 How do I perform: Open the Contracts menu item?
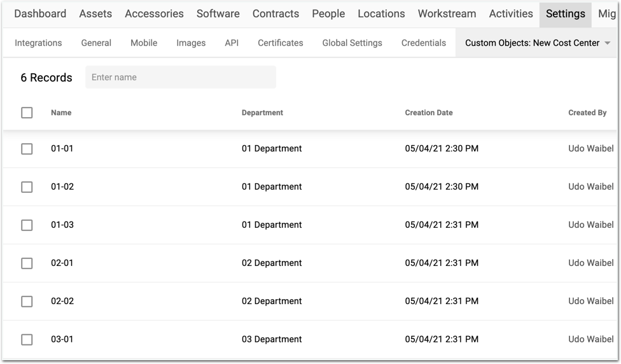(276, 13)
